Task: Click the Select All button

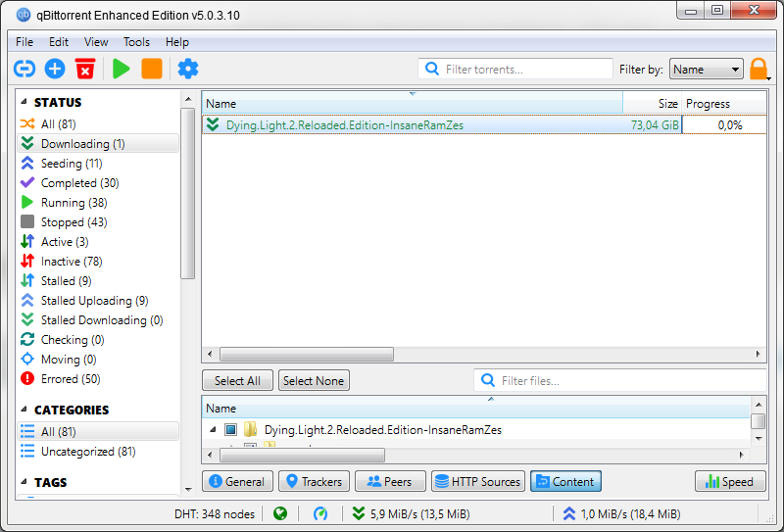Action: [237, 380]
